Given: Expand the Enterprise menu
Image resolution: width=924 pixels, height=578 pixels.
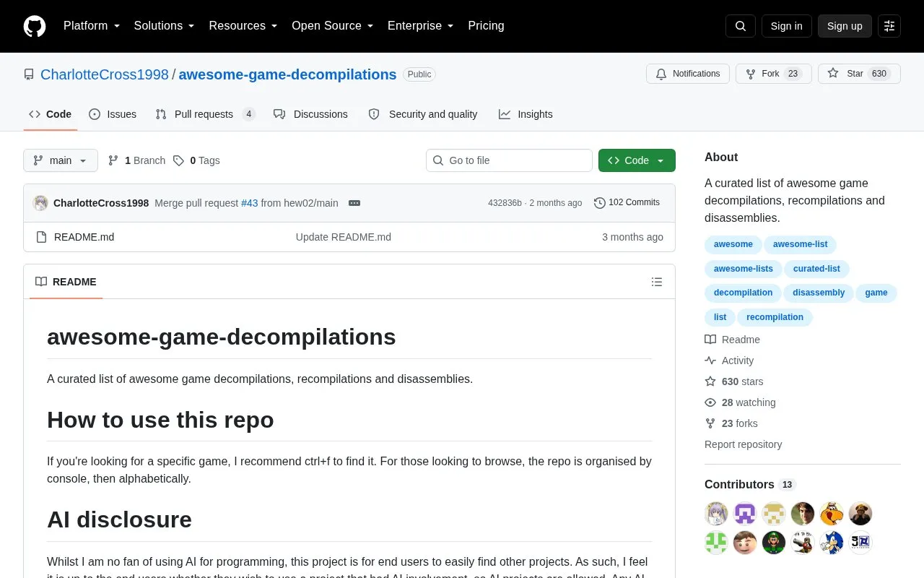Looking at the screenshot, I should click(421, 26).
